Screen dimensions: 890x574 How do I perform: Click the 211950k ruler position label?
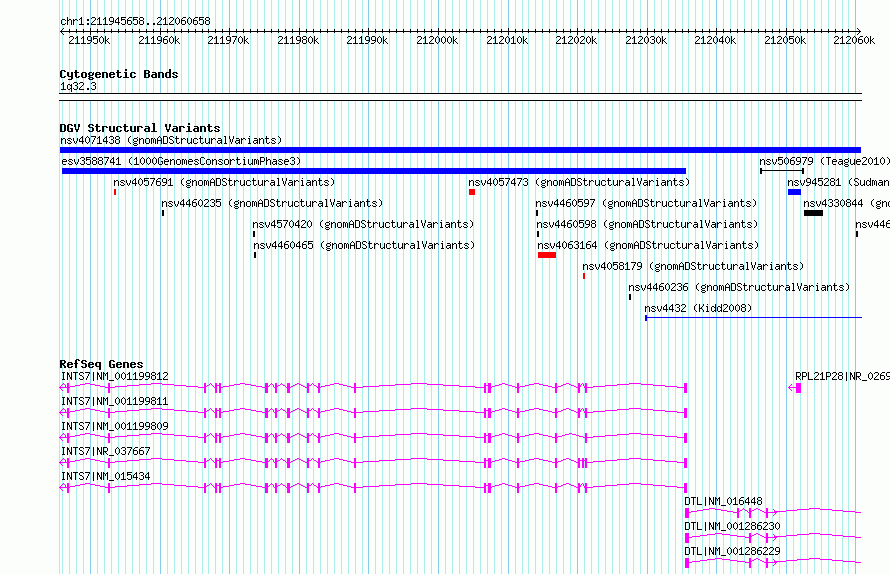pos(89,40)
